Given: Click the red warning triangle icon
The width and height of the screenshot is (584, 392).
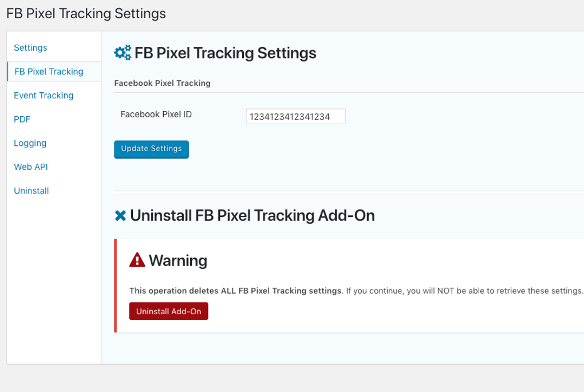Looking at the screenshot, I should pyautogui.click(x=136, y=259).
